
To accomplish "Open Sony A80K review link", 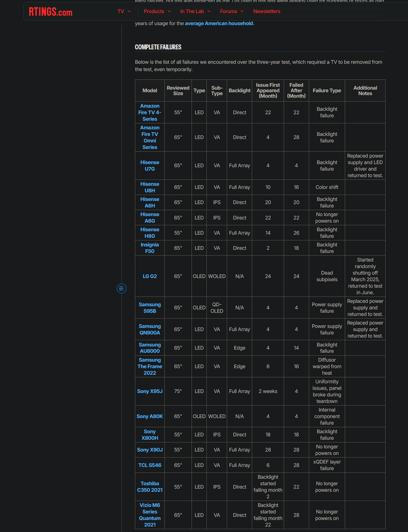I will coord(150,416).
